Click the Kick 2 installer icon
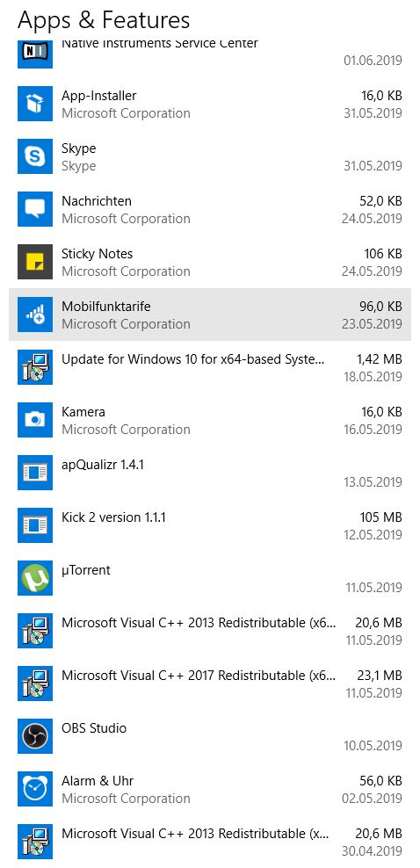 pyautogui.click(x=35, y=525)
